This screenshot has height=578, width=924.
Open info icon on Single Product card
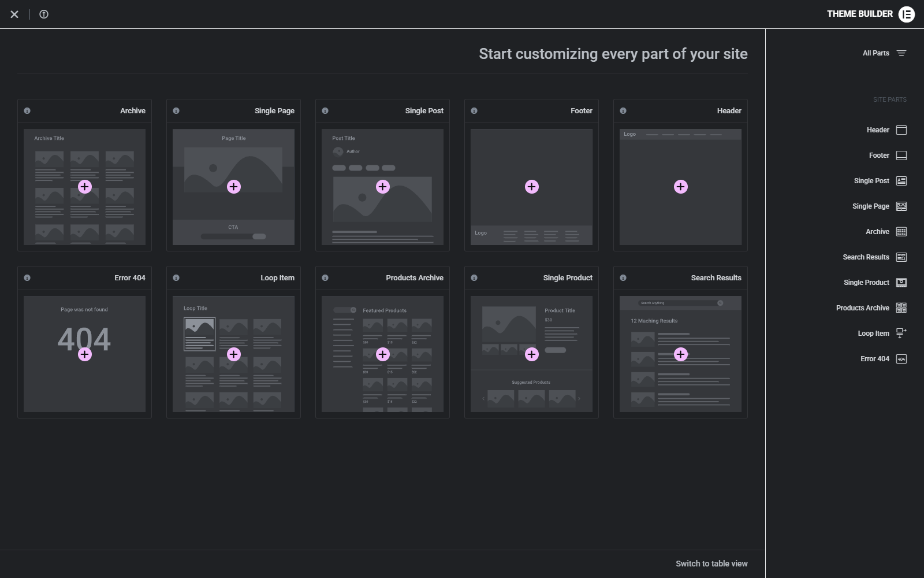point(474,278)
